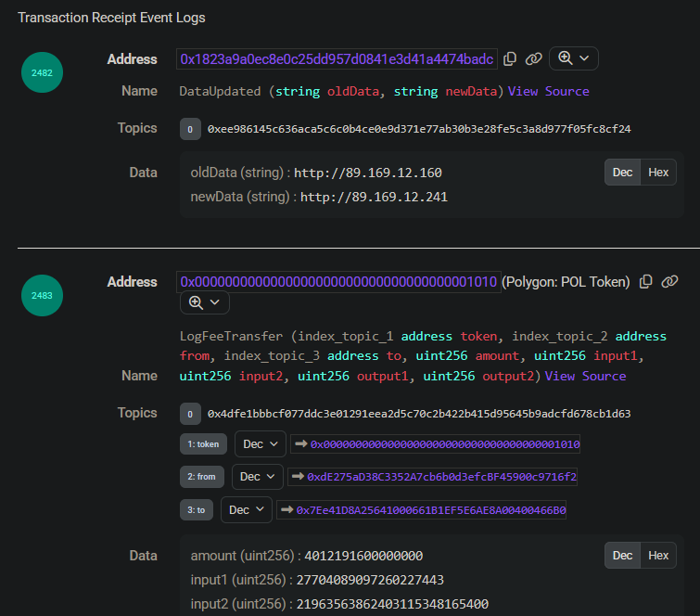
Task: Open Dec dropdown for from topic
Action: pos(257,477)
